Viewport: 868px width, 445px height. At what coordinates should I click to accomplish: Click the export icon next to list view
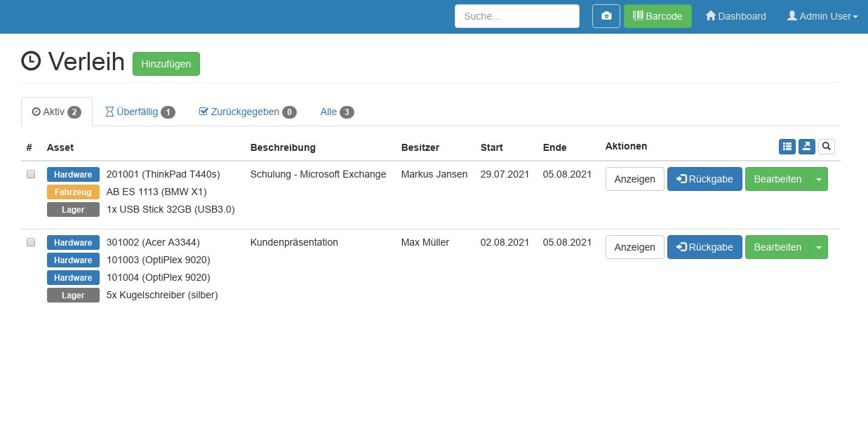pyautogui.click(x=806, y=146)
